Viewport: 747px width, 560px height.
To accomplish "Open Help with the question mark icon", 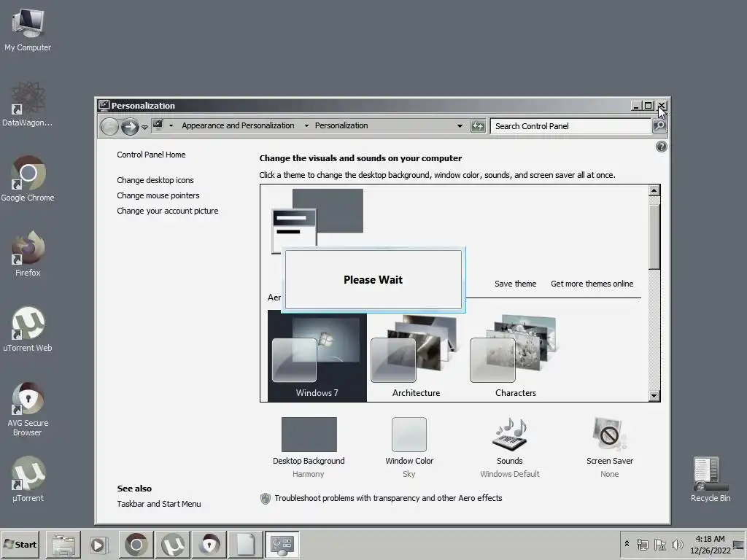I will 661,147.
